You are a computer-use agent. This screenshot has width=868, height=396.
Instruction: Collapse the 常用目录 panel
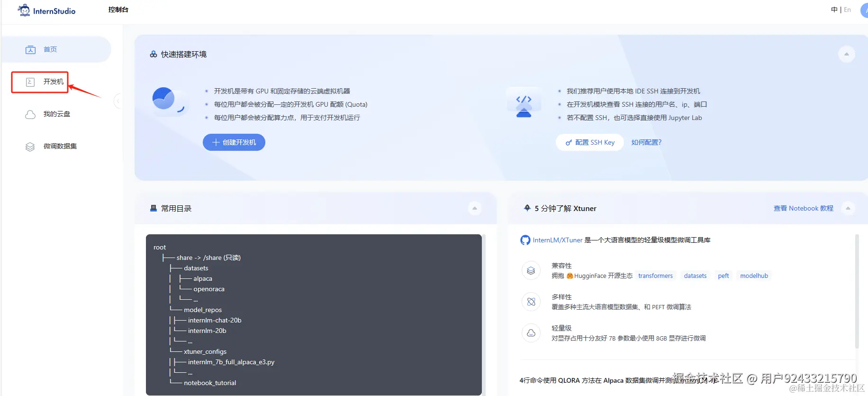point(474,208)
